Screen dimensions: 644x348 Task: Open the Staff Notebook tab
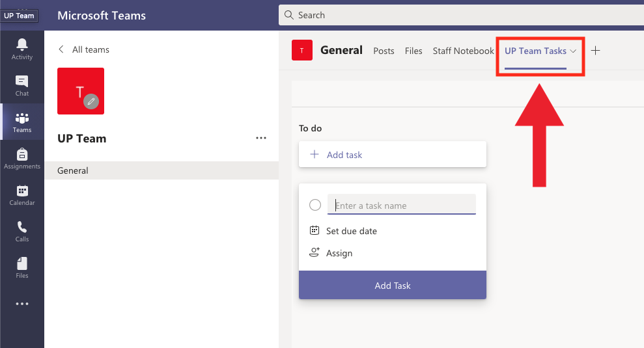463,51
